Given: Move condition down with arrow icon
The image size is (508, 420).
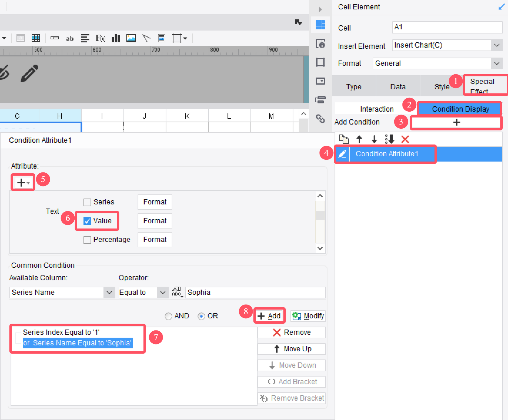Looking at the screenshot, I should (x=374, y=139).
